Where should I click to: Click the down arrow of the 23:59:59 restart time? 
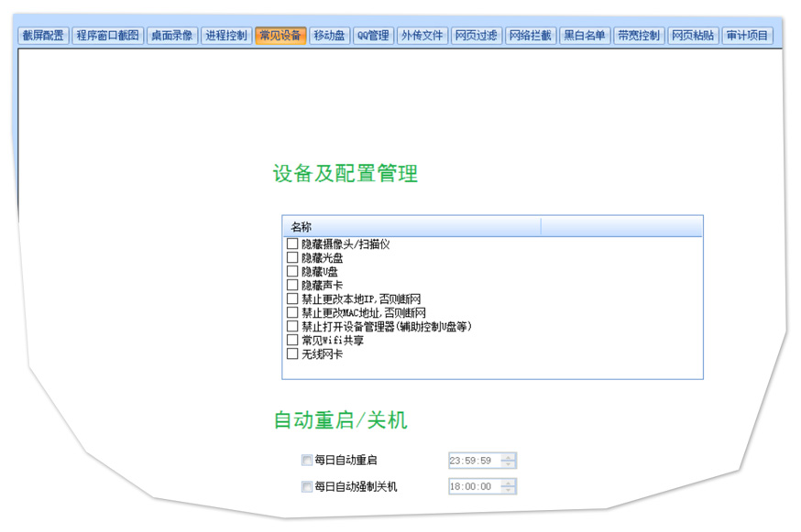pos(509,464)
